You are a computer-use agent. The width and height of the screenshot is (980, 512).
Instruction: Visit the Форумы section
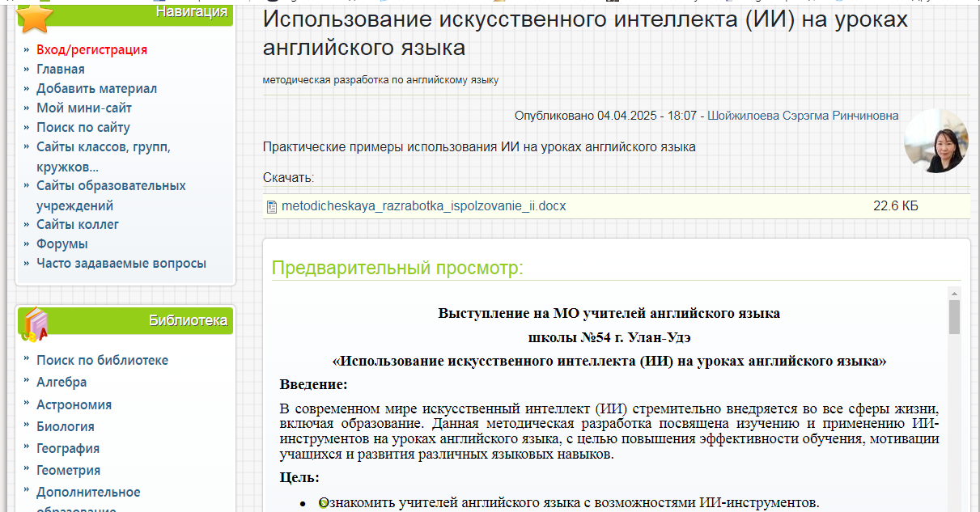pos(62,243)
